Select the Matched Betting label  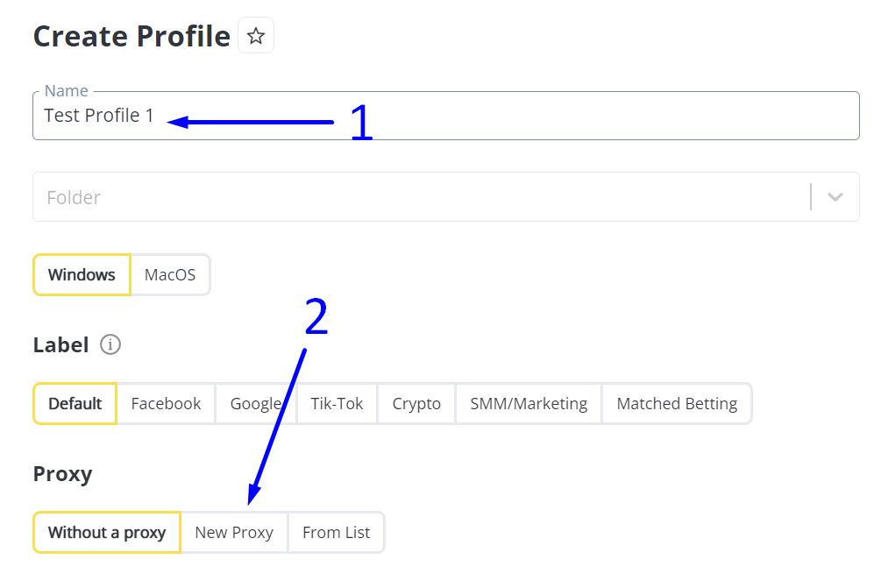point(677,404)
